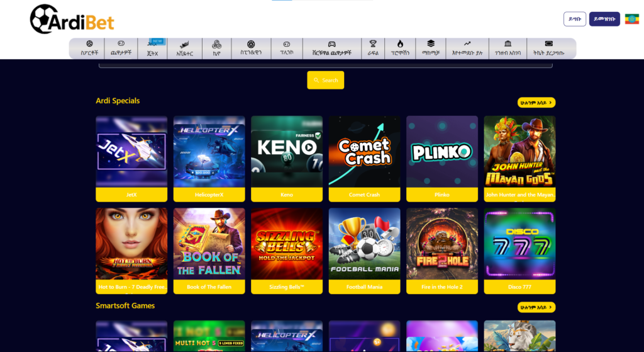This screenshot has width=644, height=352.
Task: Click the ArdiBet logo
Action: click(72, 19)
